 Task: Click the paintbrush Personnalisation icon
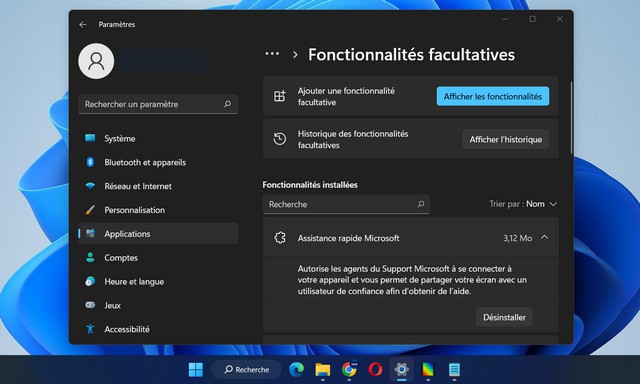click(x=90, y=210)
